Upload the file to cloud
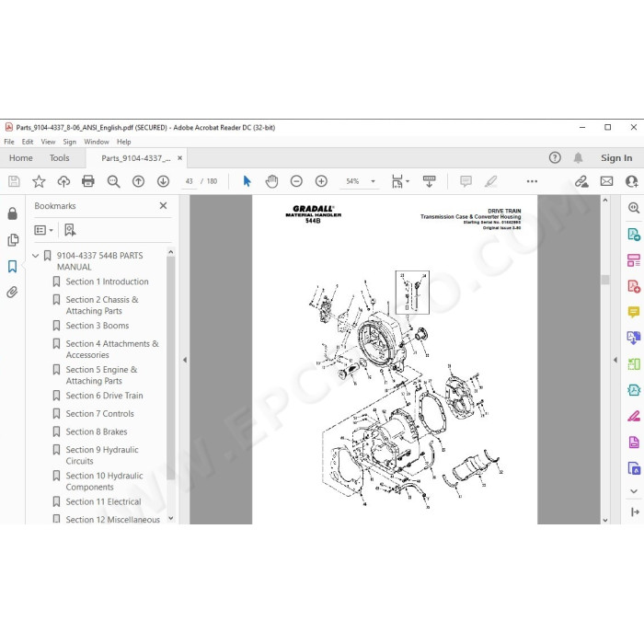The width and height of the screenshot is (644, 644). tap(63, 181)
